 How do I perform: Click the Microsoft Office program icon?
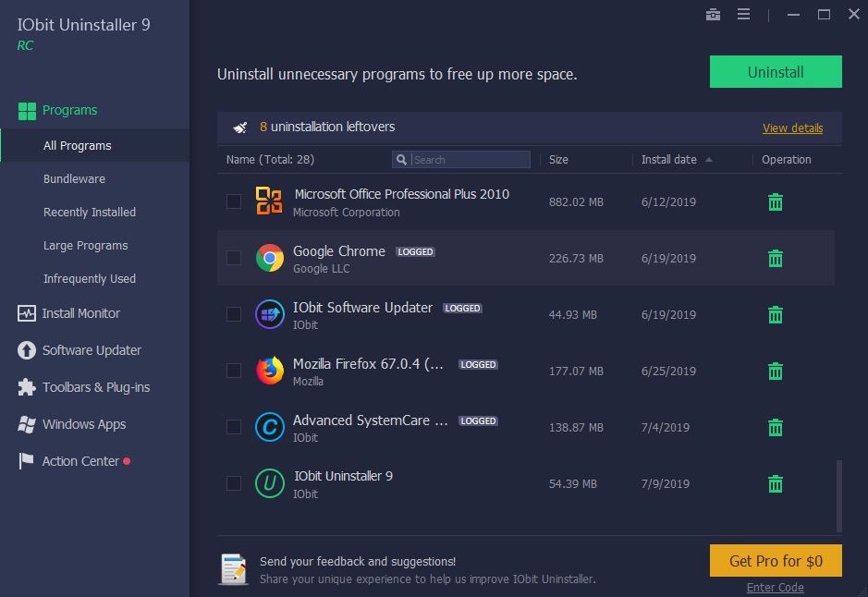tap(270, 201)
